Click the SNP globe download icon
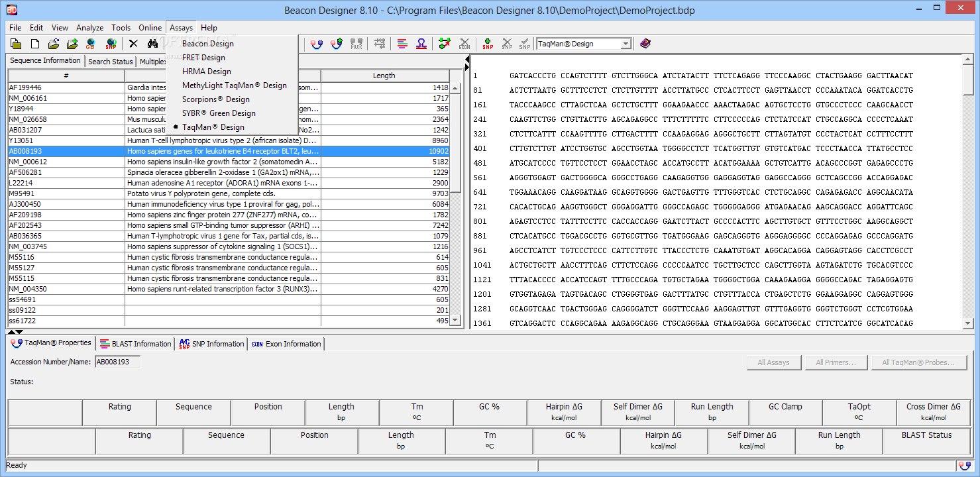 click(110, 44)
